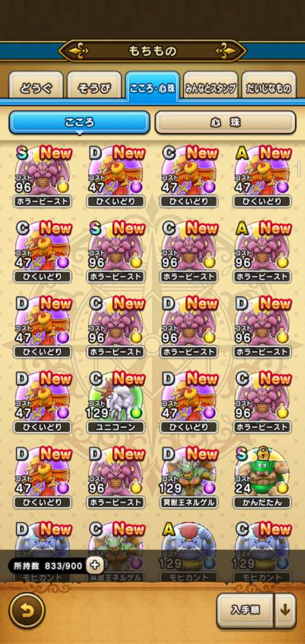Switch to the どうぐ tab
Viewport: 305px width, 644px height.
(x=36, y=86)
